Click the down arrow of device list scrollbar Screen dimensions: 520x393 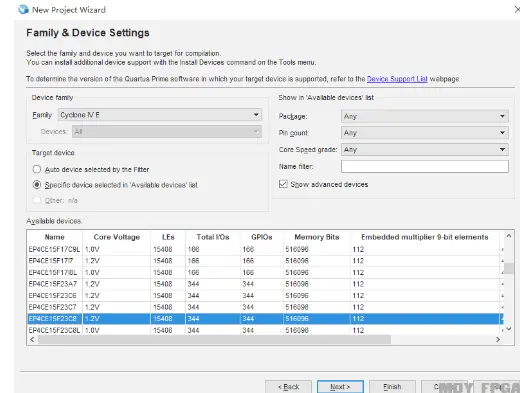click(x=509, y=329)
